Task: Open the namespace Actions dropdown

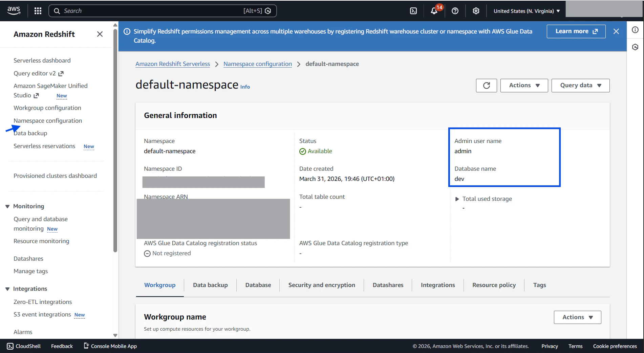Action: (524, 86)
